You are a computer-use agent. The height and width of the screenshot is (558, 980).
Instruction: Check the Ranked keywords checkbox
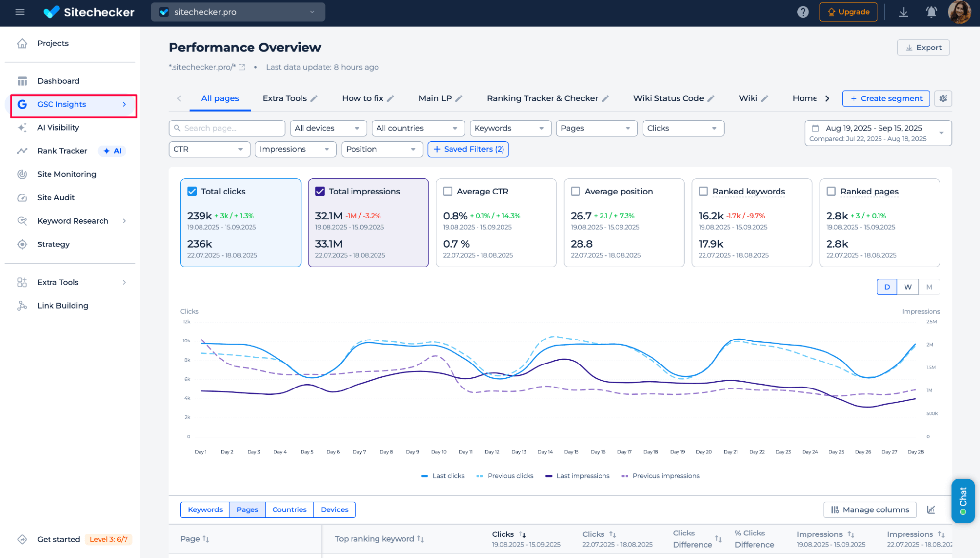point(703,192)
